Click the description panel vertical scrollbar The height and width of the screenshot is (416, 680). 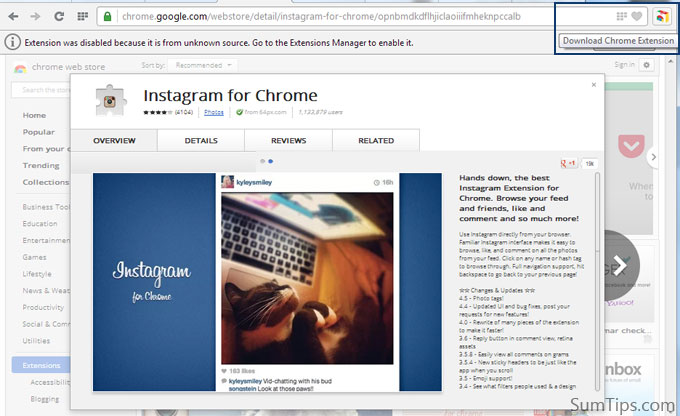pyautogui.click(x=597, y=282)
